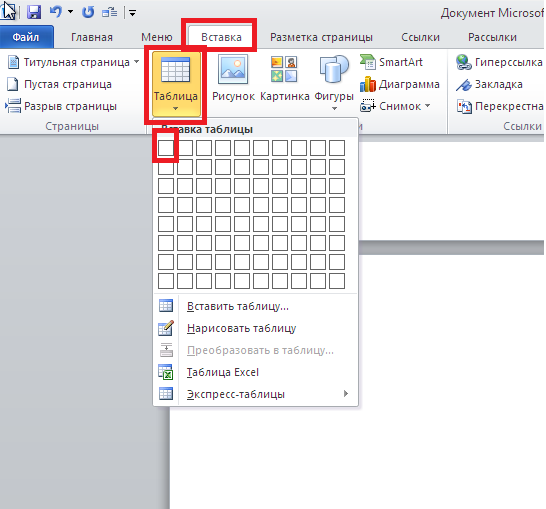
Task: Insert a picture with Рисунок icon
Action: click(233, 79)
